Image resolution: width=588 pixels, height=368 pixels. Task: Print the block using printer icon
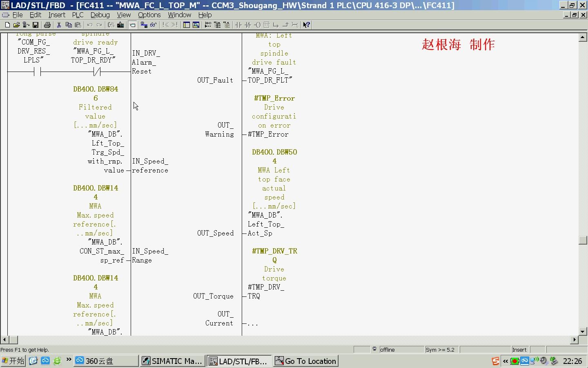click(x=47, y=25)
